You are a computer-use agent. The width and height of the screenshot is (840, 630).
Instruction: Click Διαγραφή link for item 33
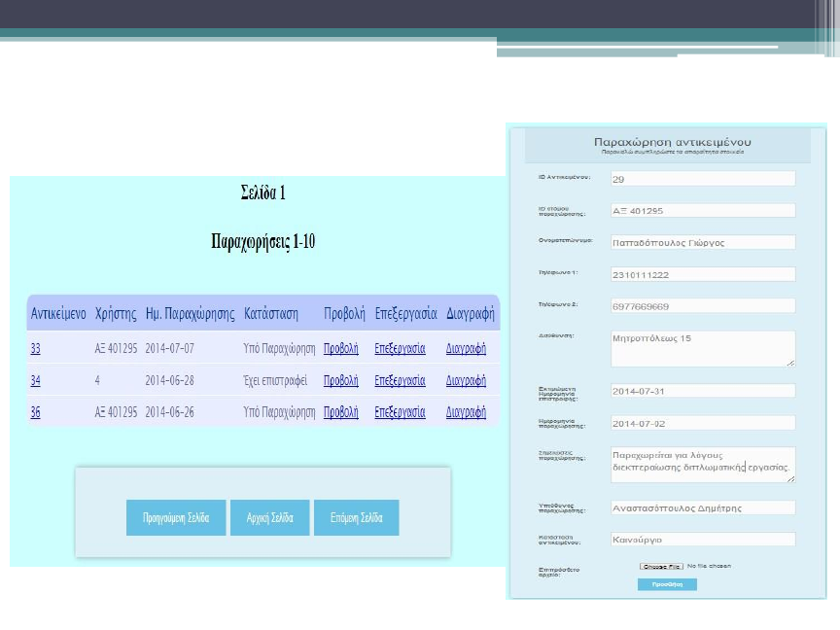[466, 349]
